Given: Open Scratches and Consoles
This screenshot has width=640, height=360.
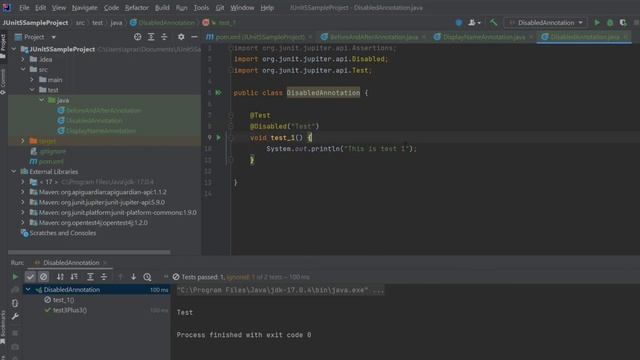Looking at the screenshot, I should (x=58, y=233).
